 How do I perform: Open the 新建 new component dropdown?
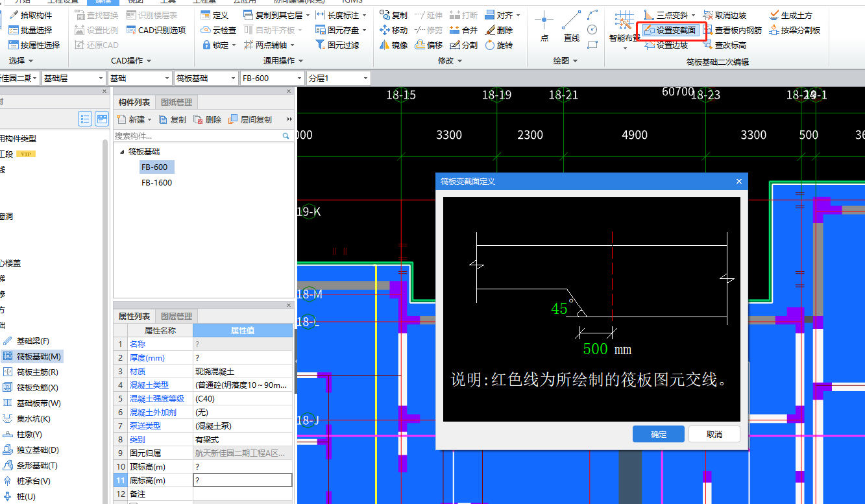tap(150, 120)
